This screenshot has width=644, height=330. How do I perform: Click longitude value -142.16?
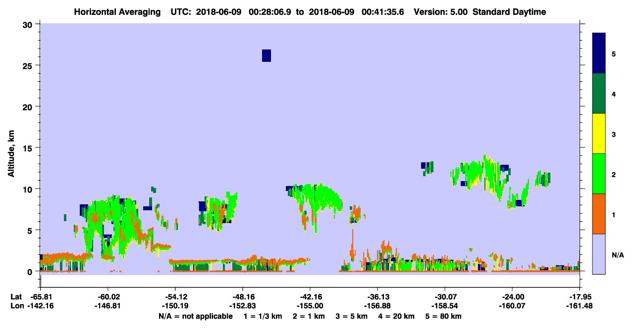point(40,306)
